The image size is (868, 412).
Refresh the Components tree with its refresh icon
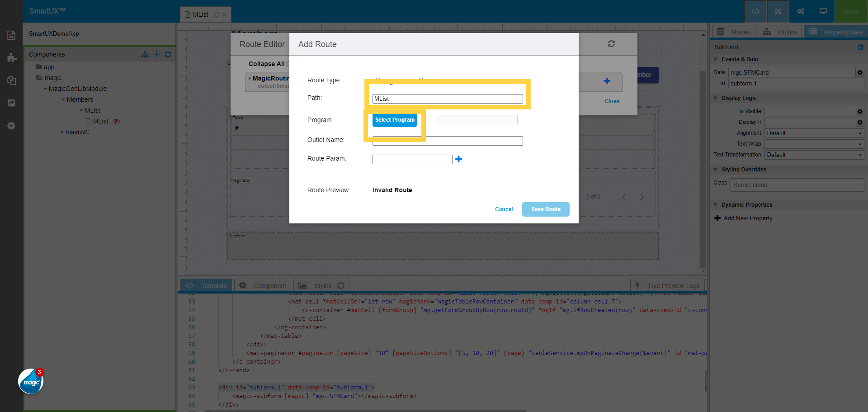(x=168, y=54)
